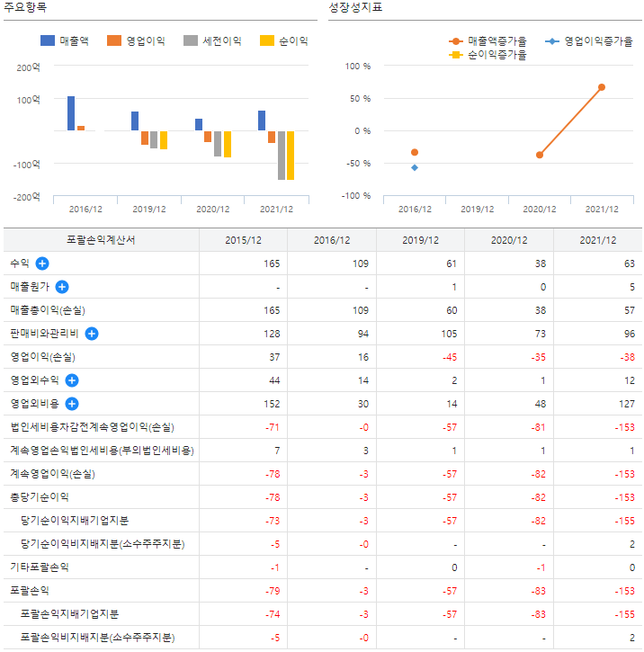
Task: Click the 총당기순이익 row label
Action: point(40,497)
